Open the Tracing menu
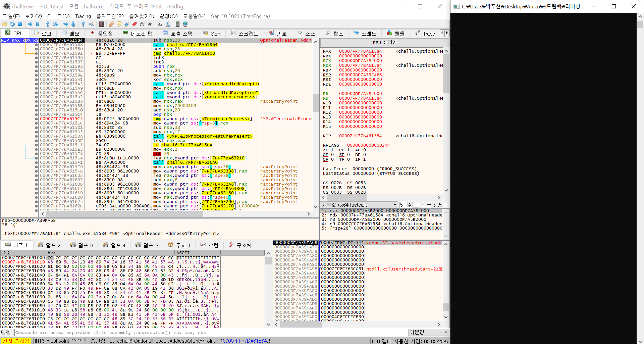 point(83,16)
